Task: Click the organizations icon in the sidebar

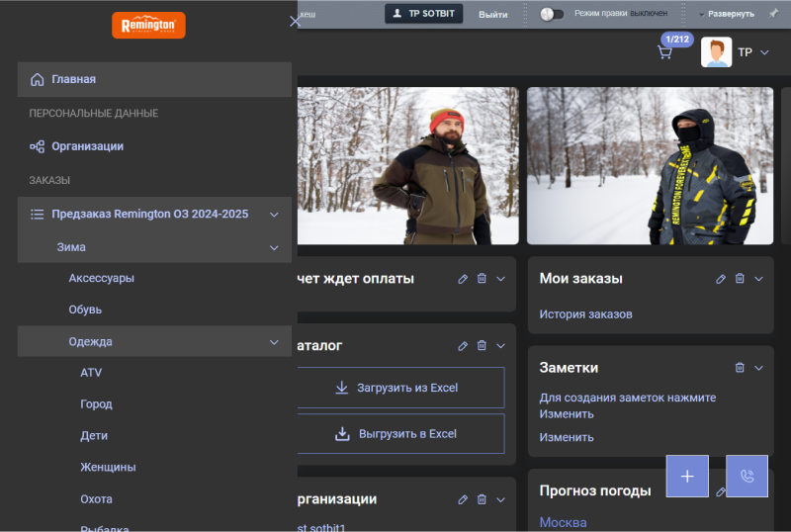Action: [x=37, y=146]
